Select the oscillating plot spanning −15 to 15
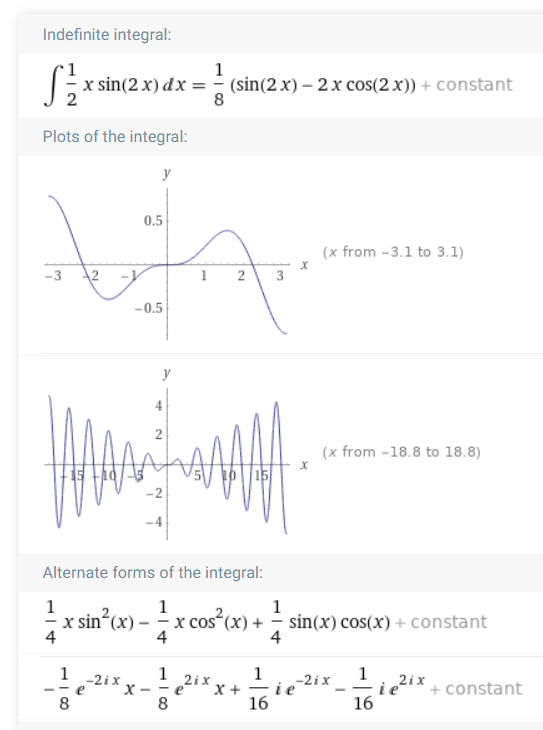The width and height of the screenshot is (543, 730). pos(168,464)
